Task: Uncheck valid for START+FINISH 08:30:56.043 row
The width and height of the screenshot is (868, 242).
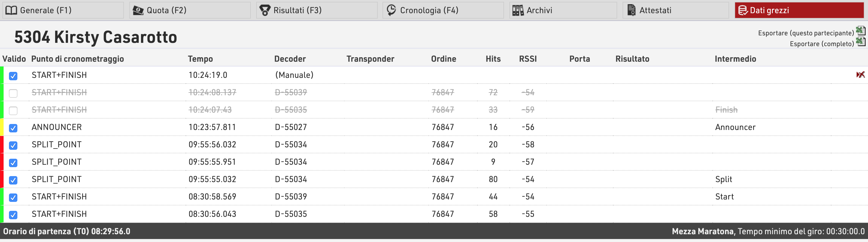Action: 13,215
